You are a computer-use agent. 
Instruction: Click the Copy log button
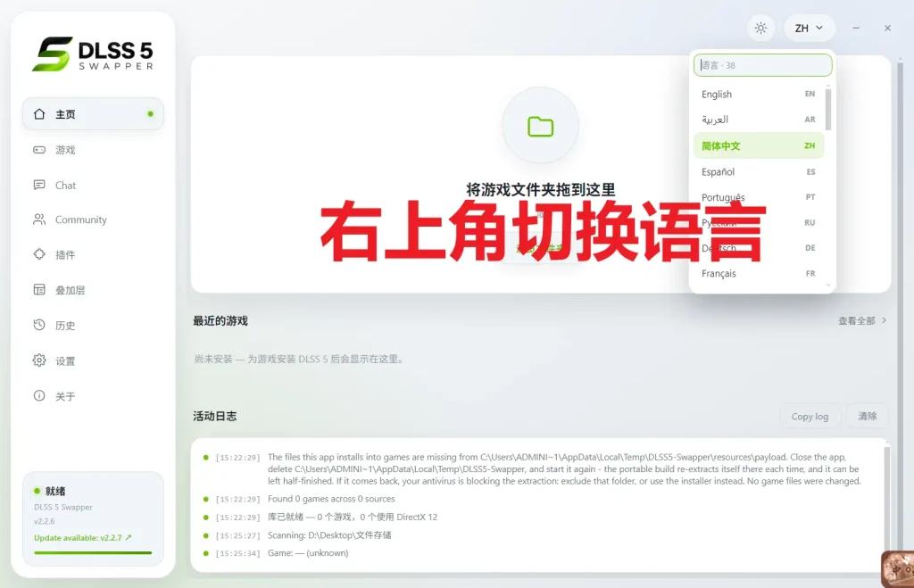coord(810,416)
